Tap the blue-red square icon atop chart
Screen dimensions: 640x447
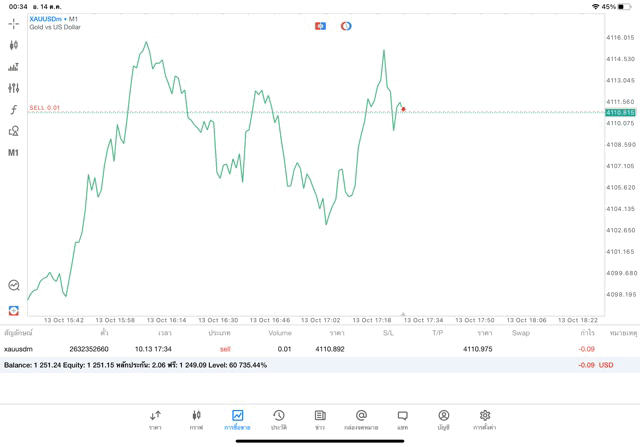320,26
